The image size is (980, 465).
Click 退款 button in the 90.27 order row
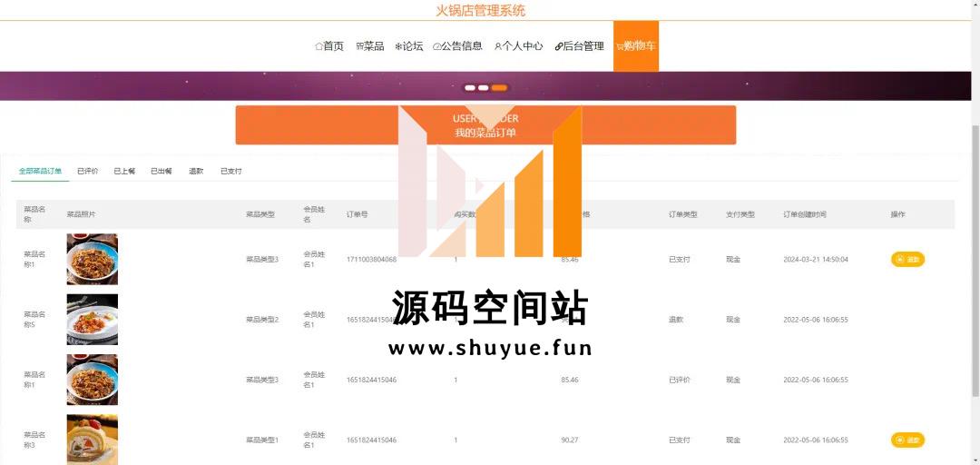[907, 440]
